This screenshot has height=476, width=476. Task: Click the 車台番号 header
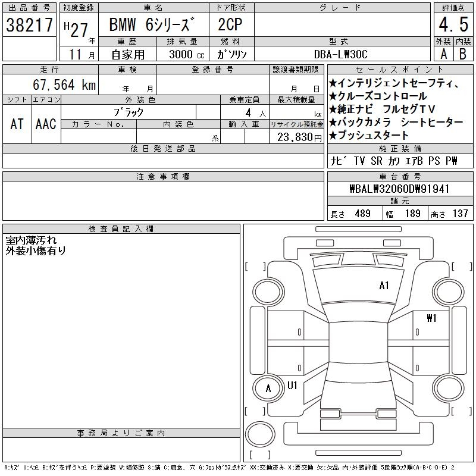pyautogui.click(x=400, y=177)
